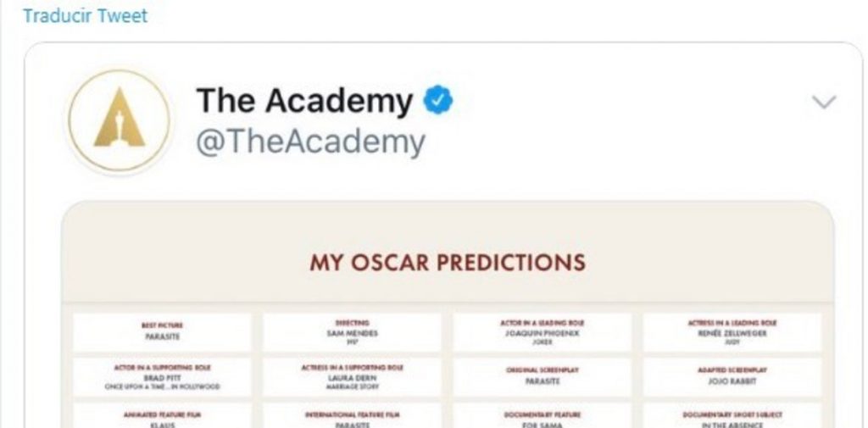
Task: Select the Directing Sam Mendes card
Action: pyautogui.click(x=352, y=331)
